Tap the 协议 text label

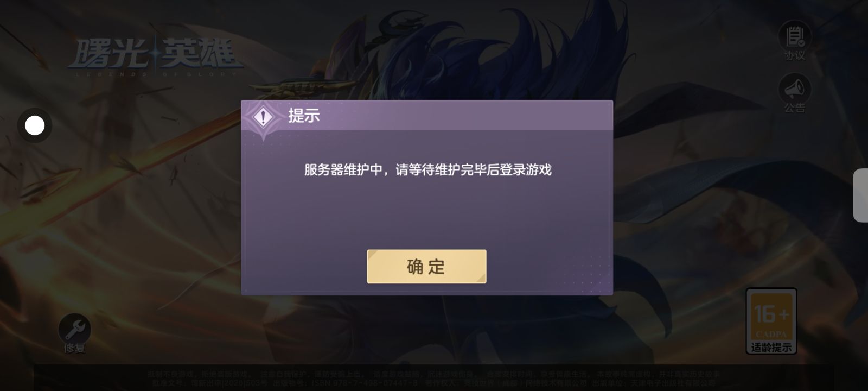pos(795,56)
